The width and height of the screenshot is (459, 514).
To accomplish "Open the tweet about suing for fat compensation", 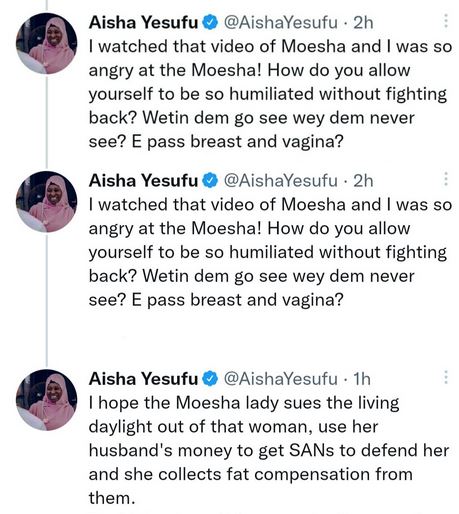I will pos(269,450).
